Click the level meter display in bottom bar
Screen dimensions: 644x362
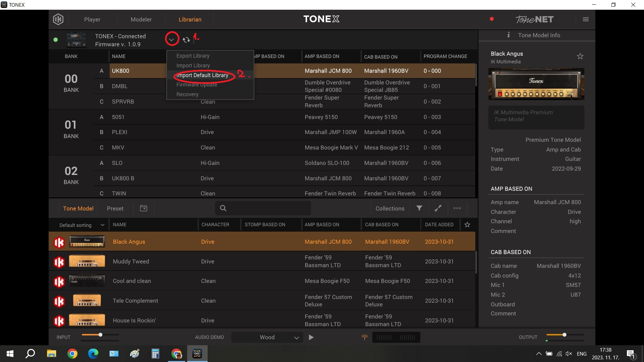(396, 337)
